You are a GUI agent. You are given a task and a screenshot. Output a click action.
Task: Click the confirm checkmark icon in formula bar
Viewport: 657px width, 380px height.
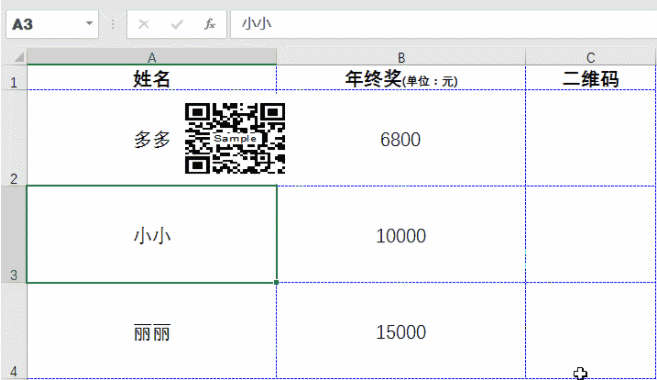click(177, 25)
